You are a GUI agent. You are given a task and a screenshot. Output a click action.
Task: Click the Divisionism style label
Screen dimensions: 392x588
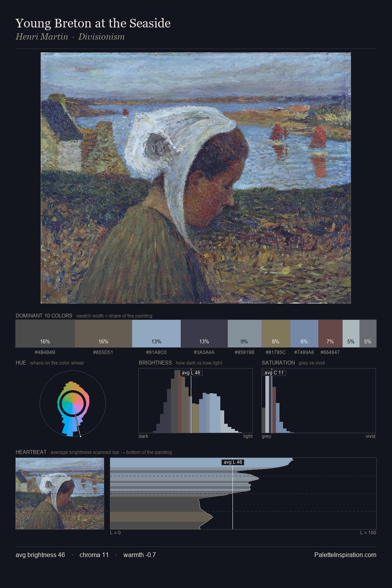tap(102, 37)
